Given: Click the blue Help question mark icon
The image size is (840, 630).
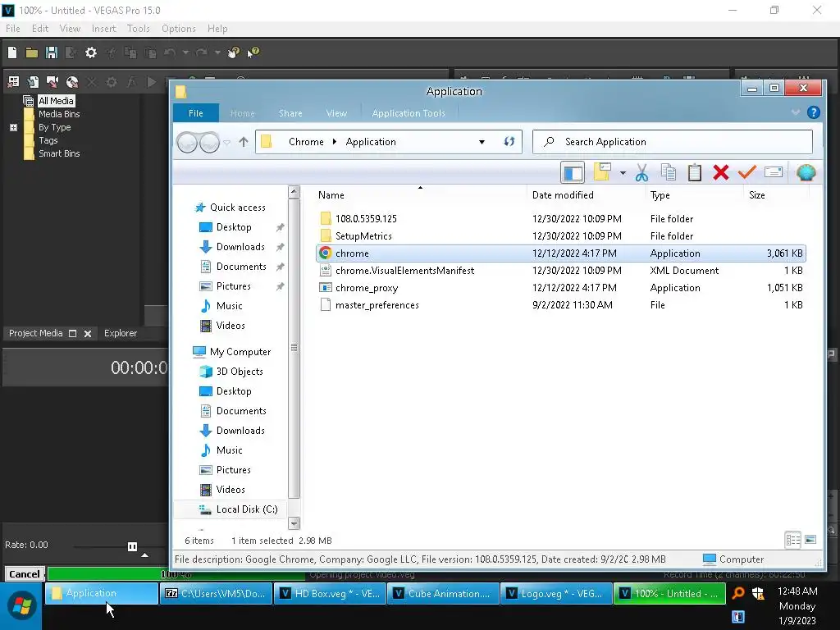Looking at the screenshot, I should (x=813, y=112).
